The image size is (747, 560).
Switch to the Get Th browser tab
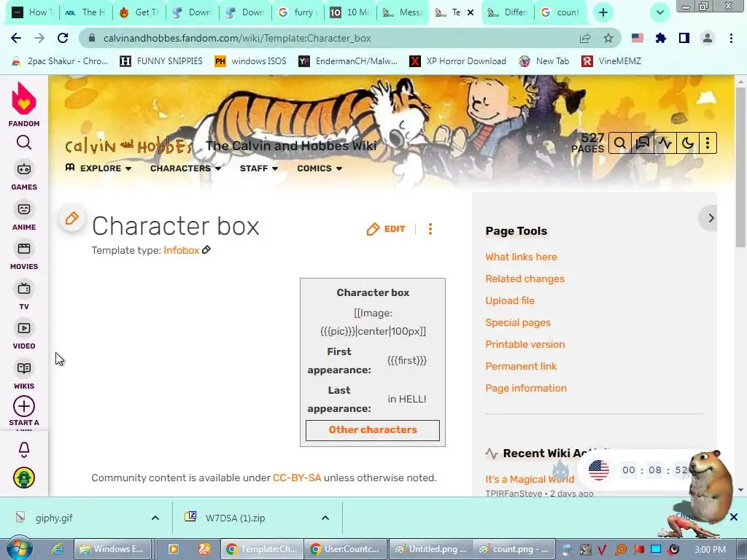(x=141, y=12)
